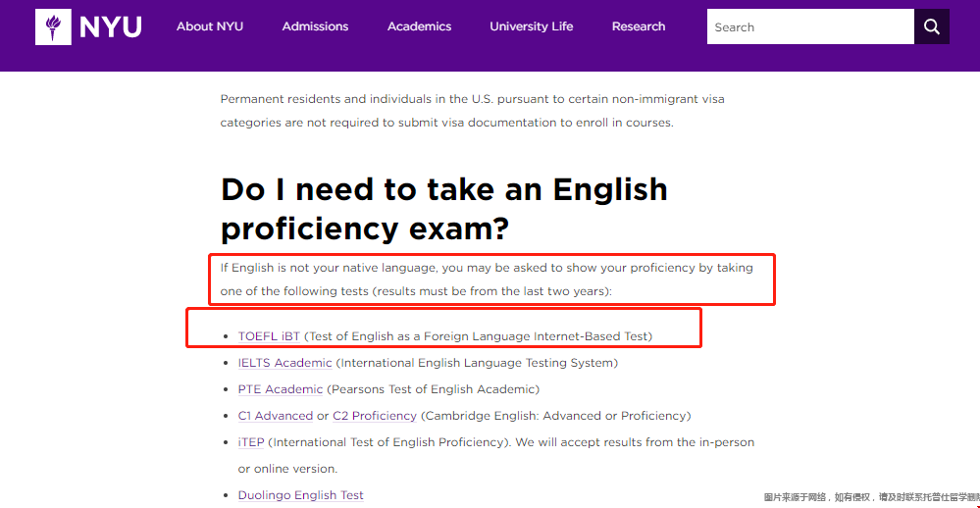Viewport: 980px width, 508px height.
Task: Visit the C2 Proficiency link
Action: click(375, 416)
